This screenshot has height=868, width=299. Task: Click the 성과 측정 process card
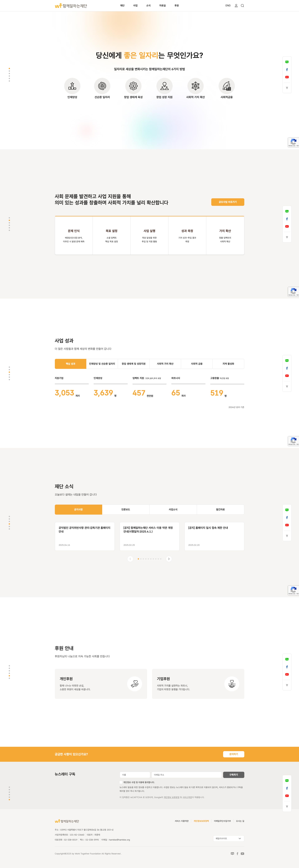pyautogui.click(x=187, y=236)
